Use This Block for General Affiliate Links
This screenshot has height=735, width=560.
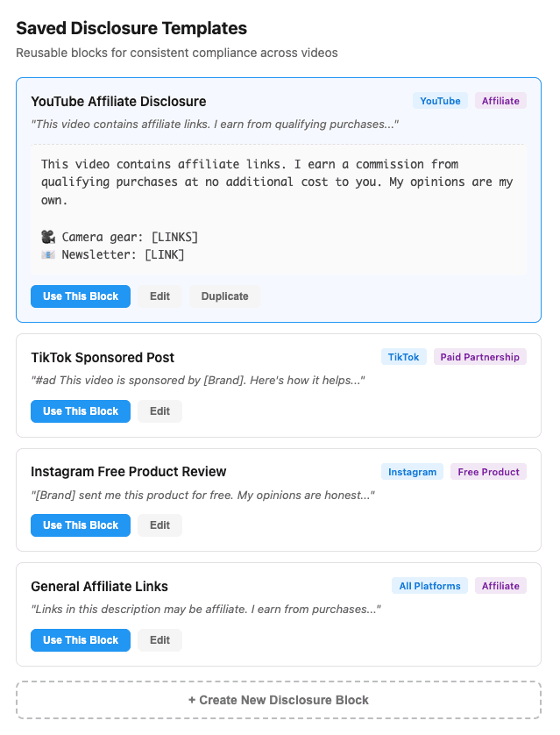pos(80,640)
